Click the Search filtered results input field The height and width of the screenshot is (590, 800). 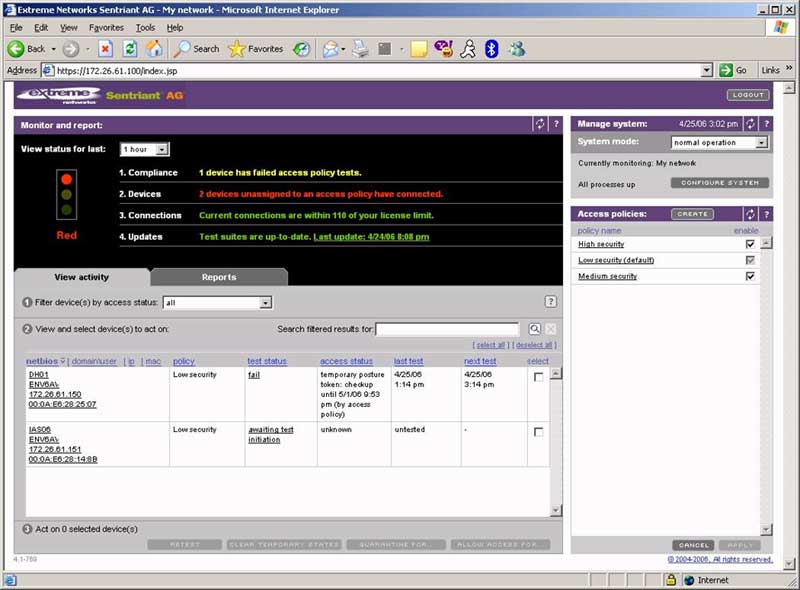coord(447,329)
